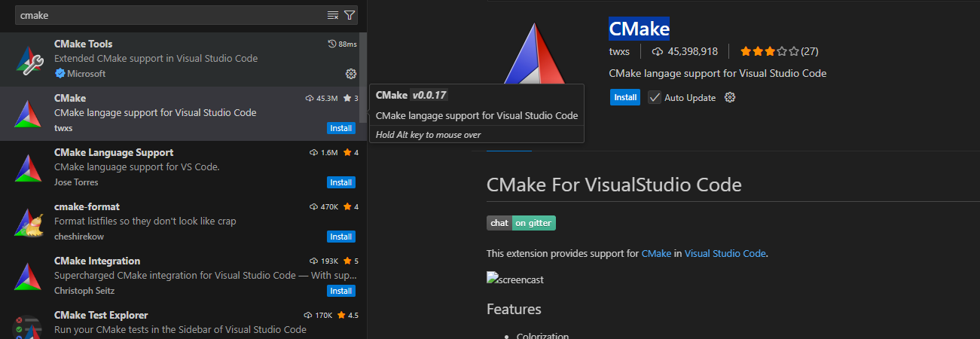Toggle the Auto Update checkbox
Screen dimensions: 980x339
click(655, 97)
